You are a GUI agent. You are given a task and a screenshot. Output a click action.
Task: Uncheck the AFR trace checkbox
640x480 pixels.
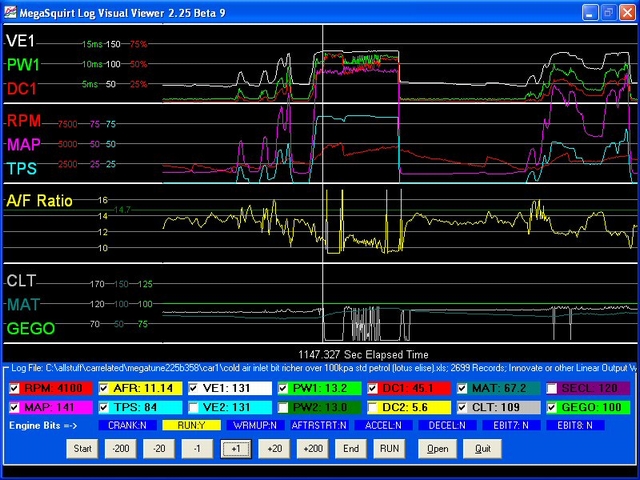pos(104,388)
